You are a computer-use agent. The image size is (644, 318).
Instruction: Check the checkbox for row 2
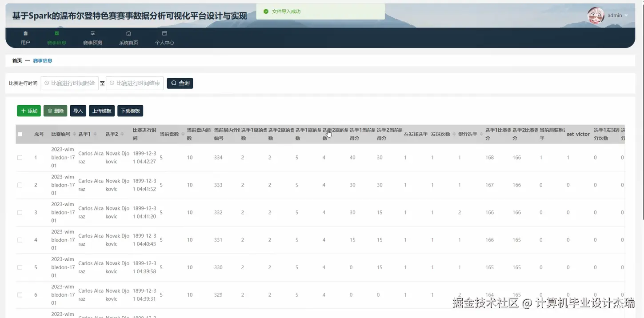pyautogui.click(x=20, y=185)
